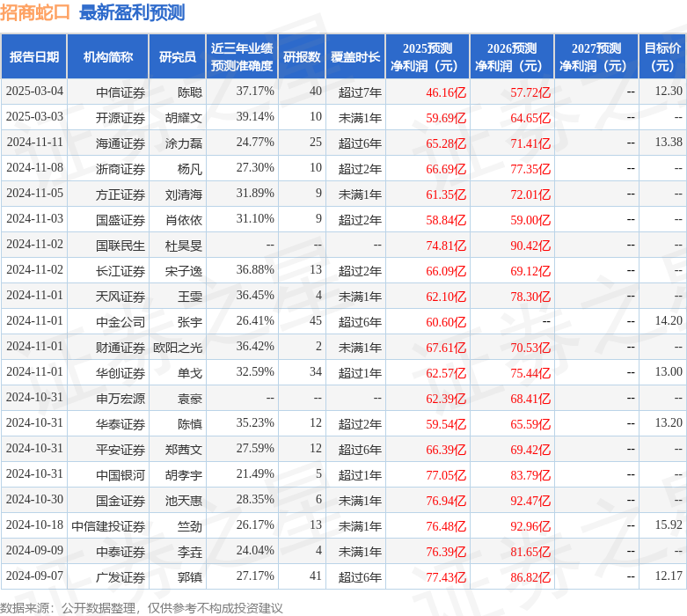Click researcher name 涂力磊
Viewport: 687px width, 616px height.
[184, 143]
